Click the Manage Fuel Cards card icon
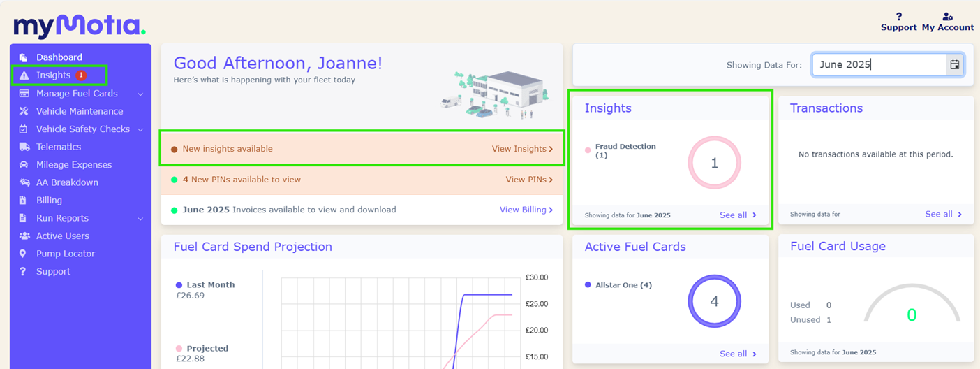The image size is (980, 369). [24, 93]
